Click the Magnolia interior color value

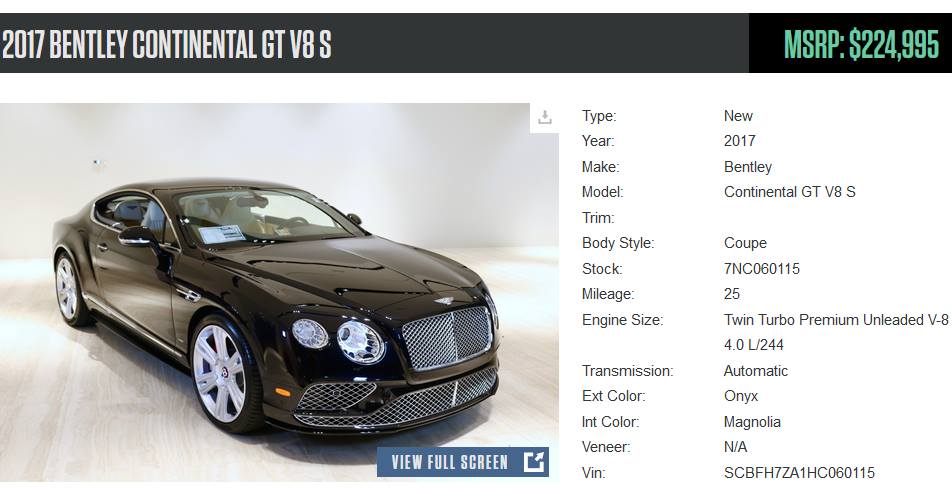[x=752, y=422]
